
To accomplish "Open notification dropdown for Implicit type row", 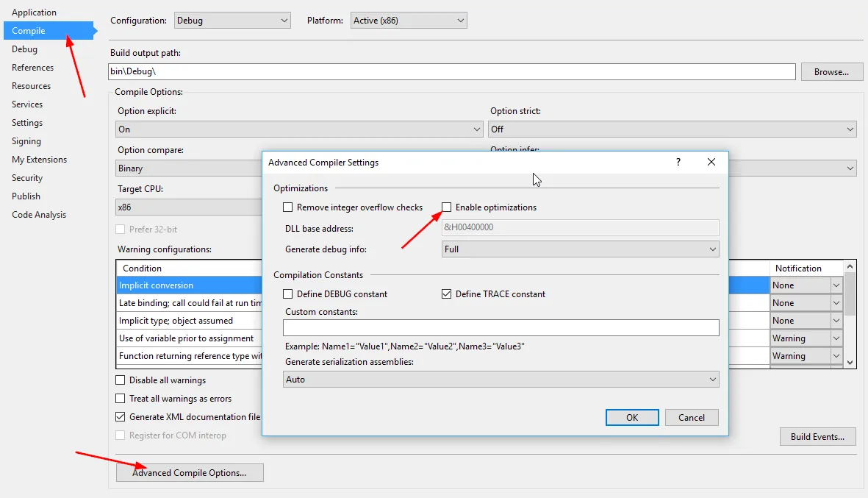I will [836, 321].
